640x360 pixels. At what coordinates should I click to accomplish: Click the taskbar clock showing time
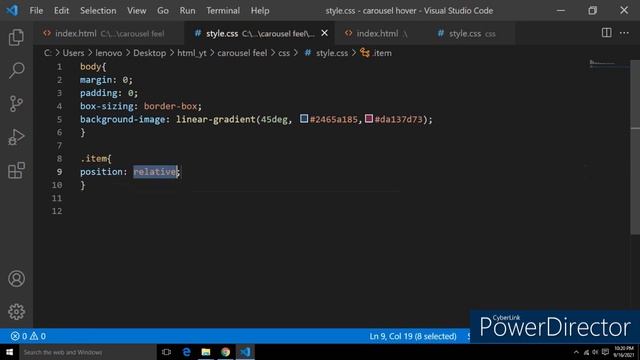click(x=624, y=352)
